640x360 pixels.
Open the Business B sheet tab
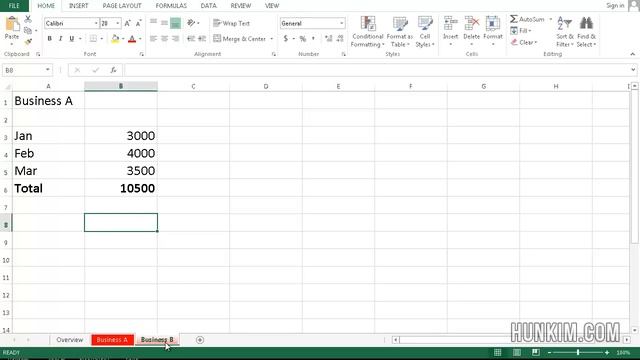click(x=157, y=340)
